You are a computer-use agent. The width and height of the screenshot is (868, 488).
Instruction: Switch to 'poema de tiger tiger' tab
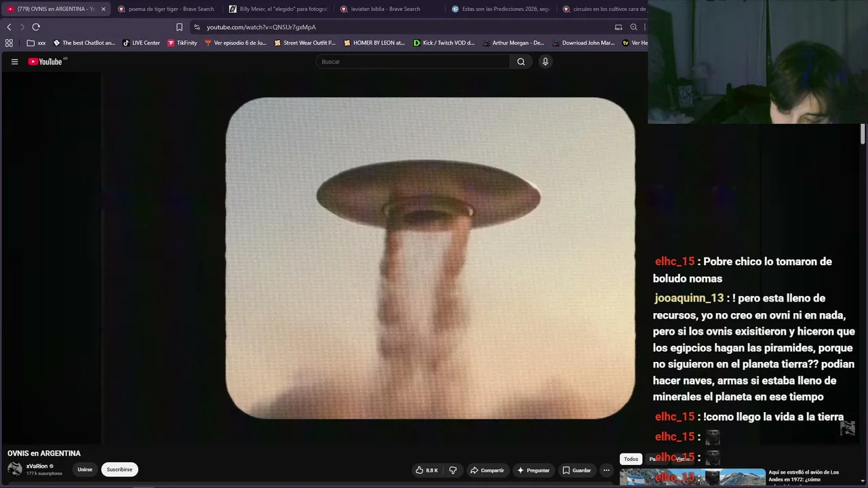(x=167, y=9)
